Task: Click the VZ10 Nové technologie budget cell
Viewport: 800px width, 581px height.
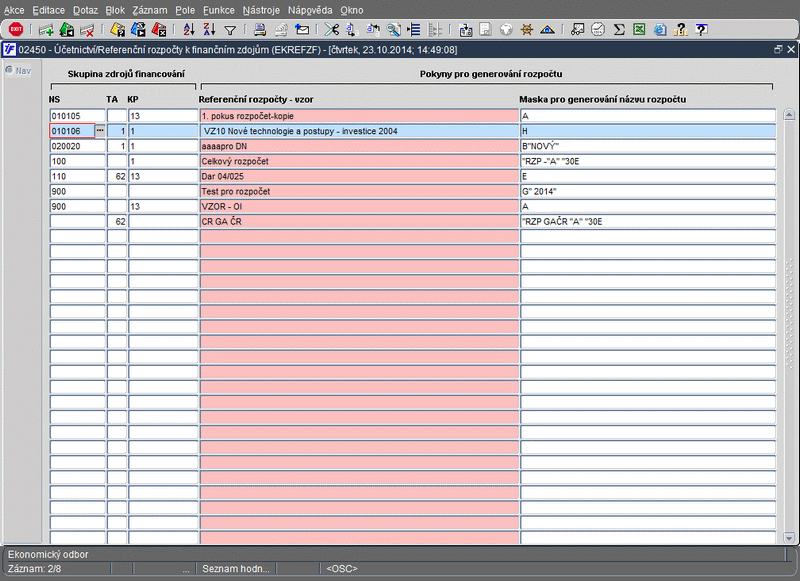Action: pos(359,131)
